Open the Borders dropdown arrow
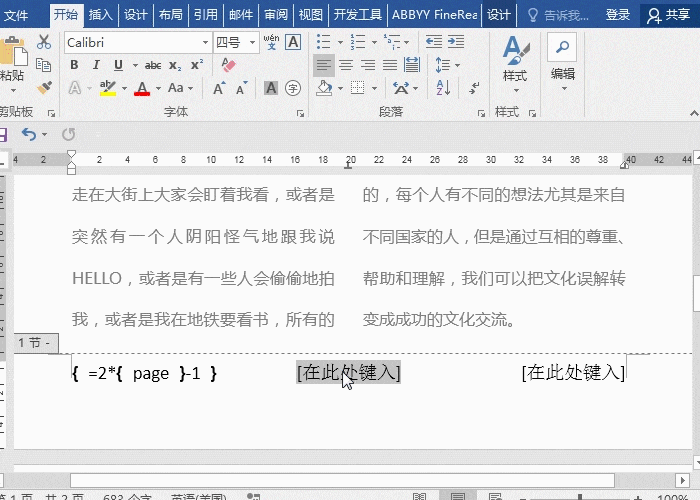This screenshot has height=500, width=700. pos(374,88)
